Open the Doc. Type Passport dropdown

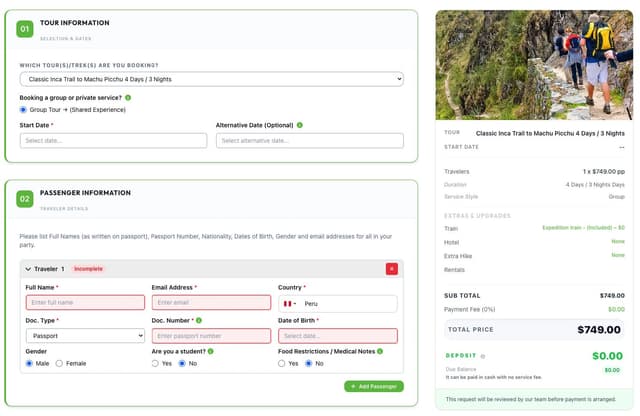coord(85,336)
